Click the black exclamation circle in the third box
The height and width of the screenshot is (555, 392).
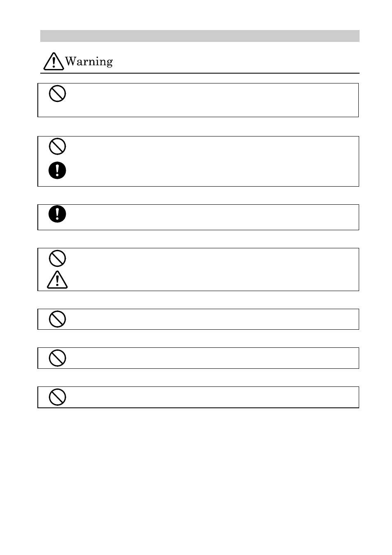click(x=58, y=214)
